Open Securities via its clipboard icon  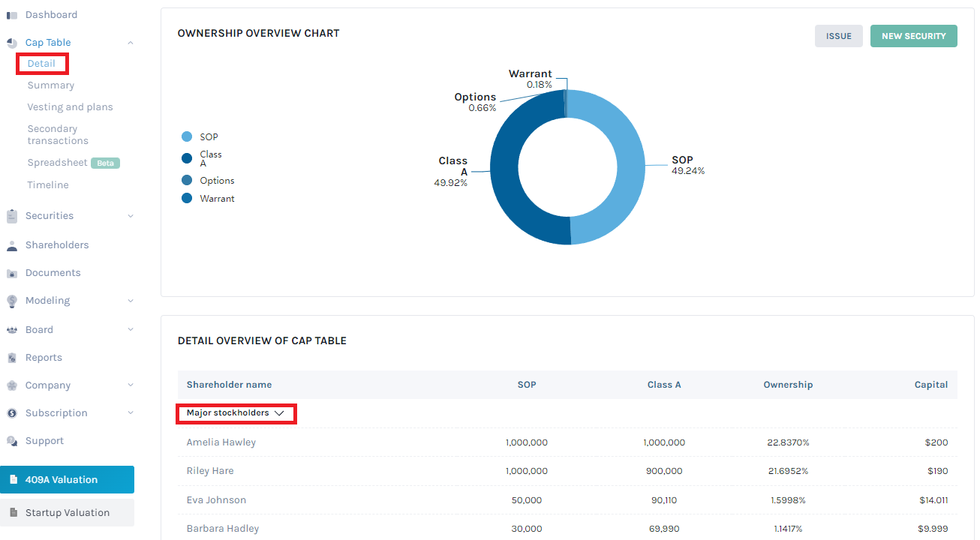click(11, 215)
